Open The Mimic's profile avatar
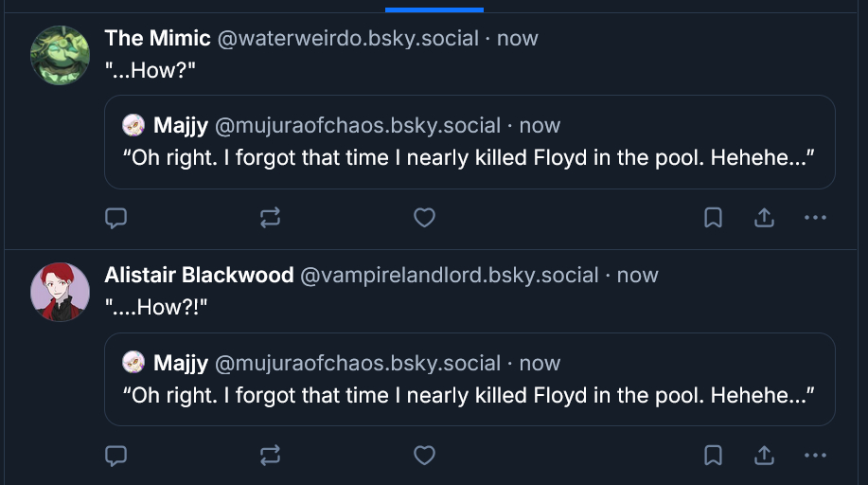 [61, 55]
